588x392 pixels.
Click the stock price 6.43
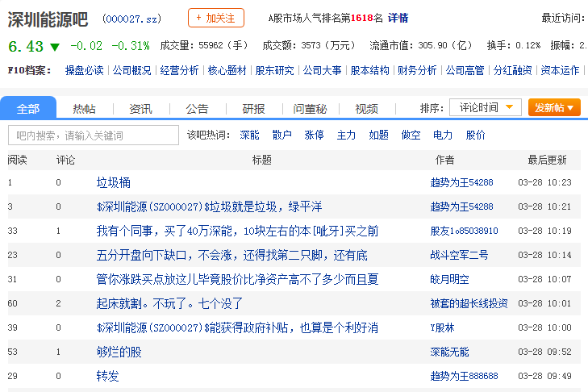click(26, 46)
